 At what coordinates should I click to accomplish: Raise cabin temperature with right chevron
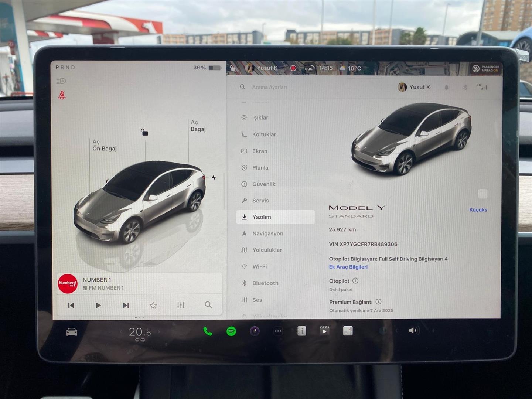click(x=159, y=332)
